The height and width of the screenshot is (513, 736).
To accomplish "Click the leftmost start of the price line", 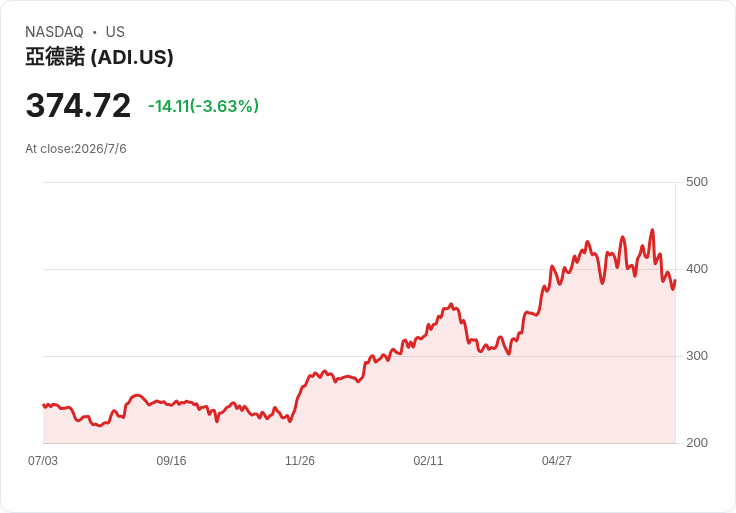I will [44, 405].
